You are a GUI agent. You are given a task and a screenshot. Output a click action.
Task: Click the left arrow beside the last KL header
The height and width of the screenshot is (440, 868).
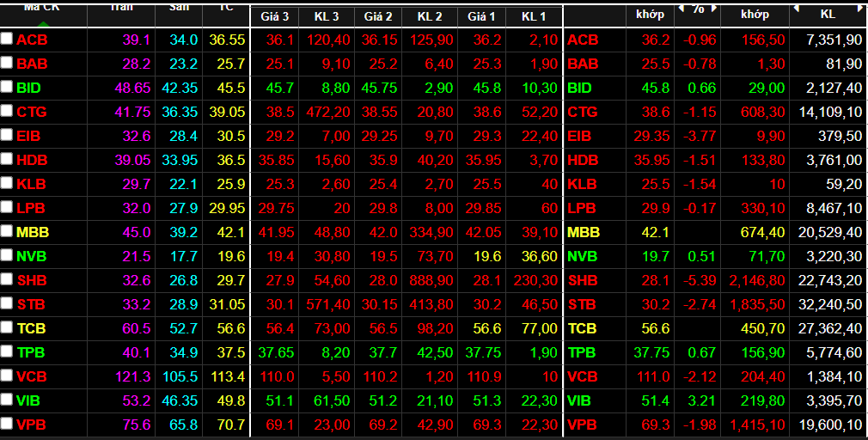pyautogui.click(x=795, y=8)
